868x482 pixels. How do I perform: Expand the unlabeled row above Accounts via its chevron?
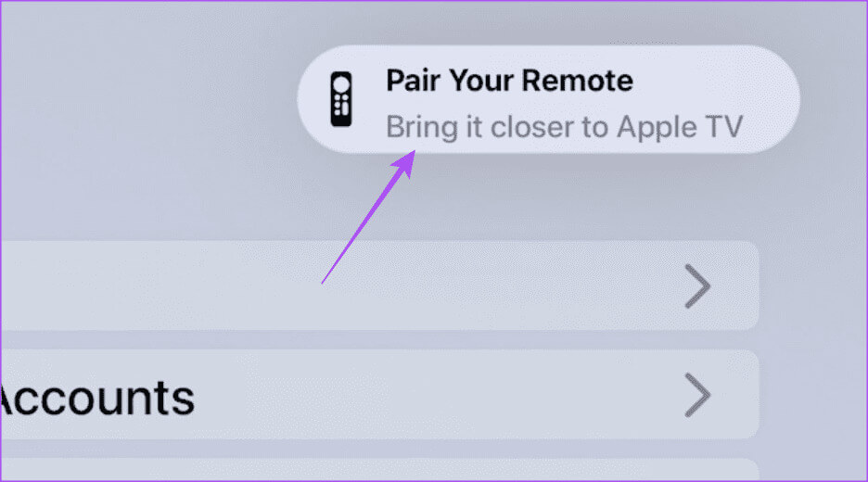[x=697, y=285]
